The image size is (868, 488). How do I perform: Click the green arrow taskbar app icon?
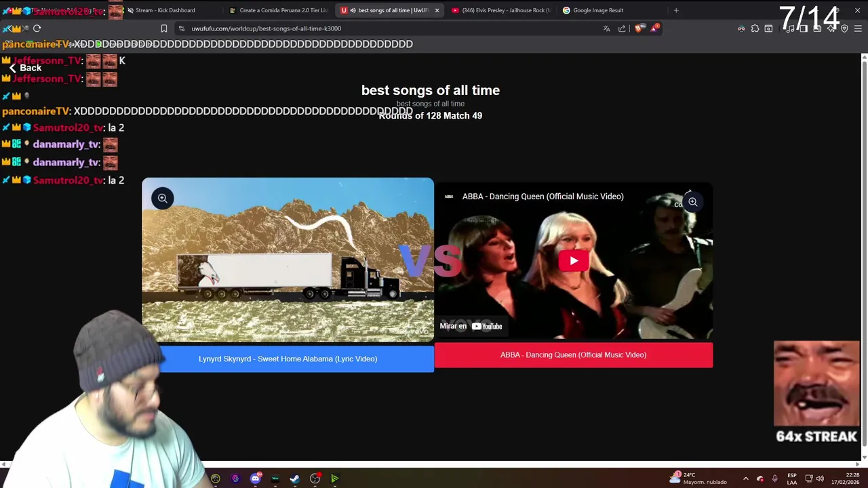tap(334, 479)
